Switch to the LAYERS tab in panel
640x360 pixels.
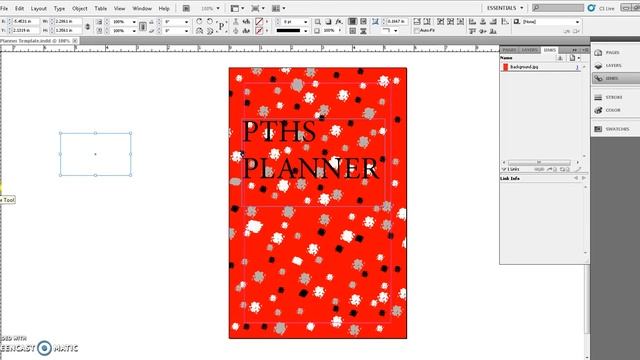pyautogui.click(x=529, y=50)
